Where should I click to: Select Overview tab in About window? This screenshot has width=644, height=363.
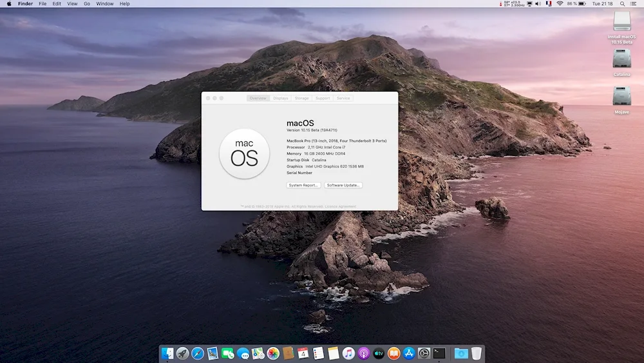258,98
